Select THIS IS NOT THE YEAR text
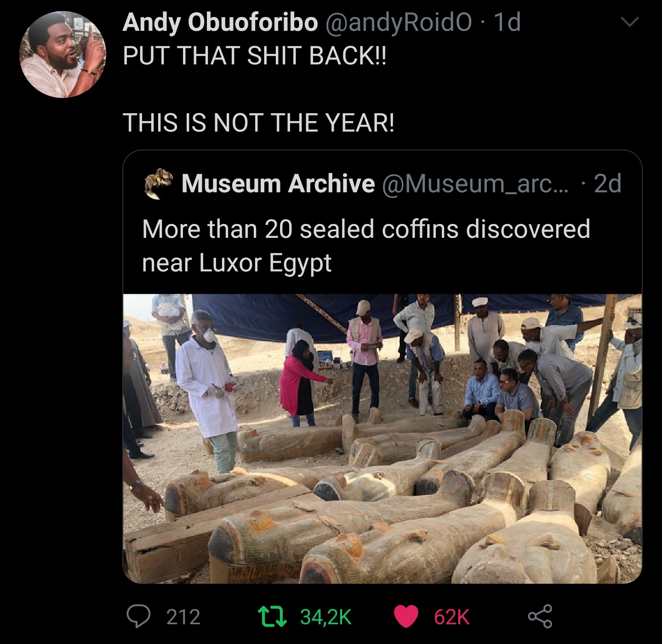The image size is (662, 644). pyautogui.click(x=258, y=123)
